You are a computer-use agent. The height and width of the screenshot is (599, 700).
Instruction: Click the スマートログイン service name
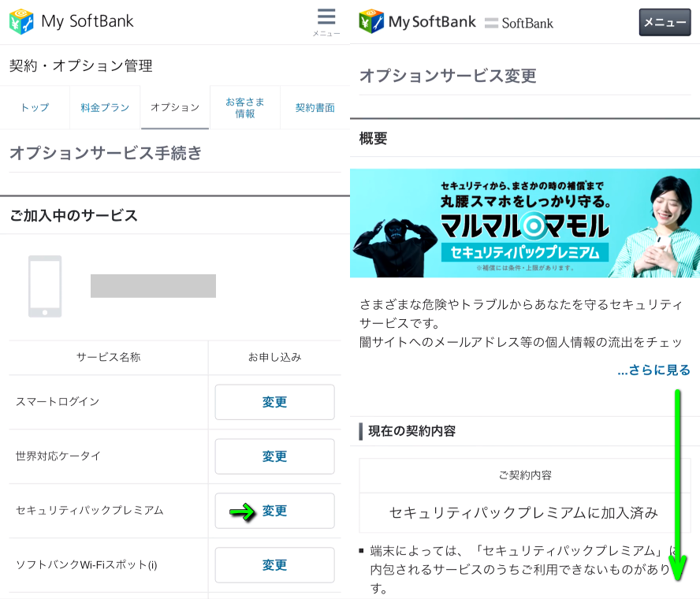[58, 402]
